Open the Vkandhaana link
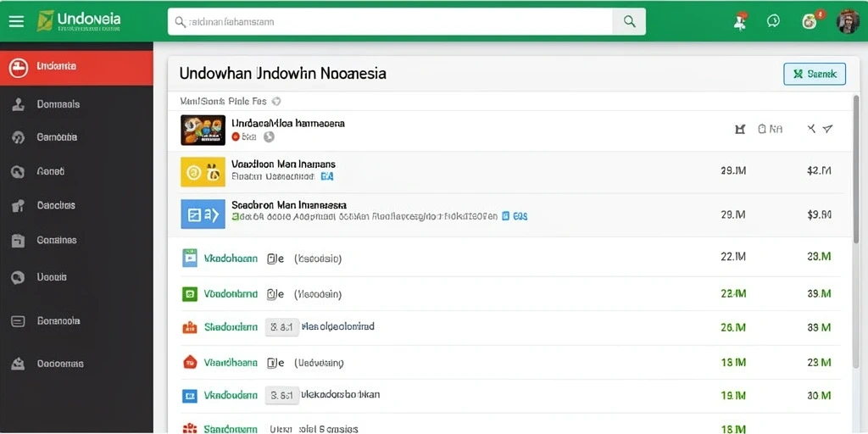 coord(231,363)
